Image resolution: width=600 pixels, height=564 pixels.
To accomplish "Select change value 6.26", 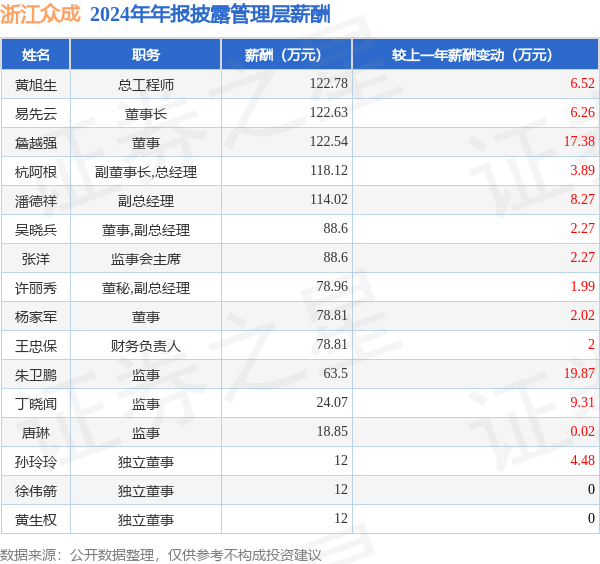I will coord(582,112).
